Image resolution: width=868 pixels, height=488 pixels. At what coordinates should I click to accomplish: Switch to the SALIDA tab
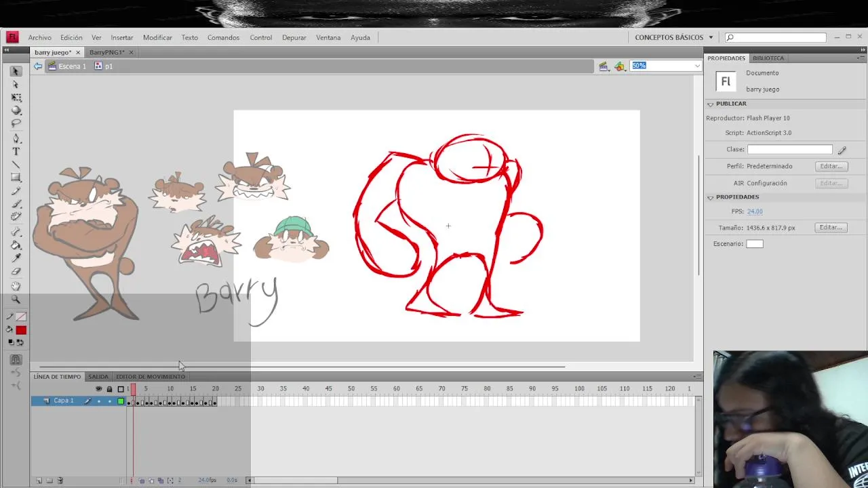pos(98,377)
